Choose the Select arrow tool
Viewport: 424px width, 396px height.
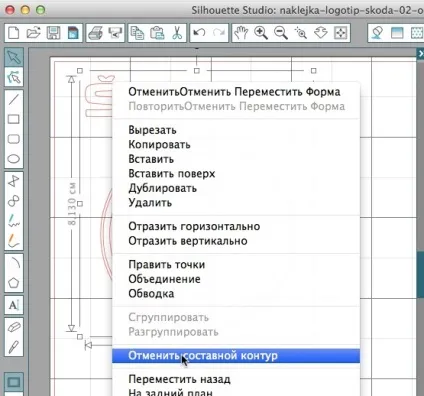[x=14, y=57]
